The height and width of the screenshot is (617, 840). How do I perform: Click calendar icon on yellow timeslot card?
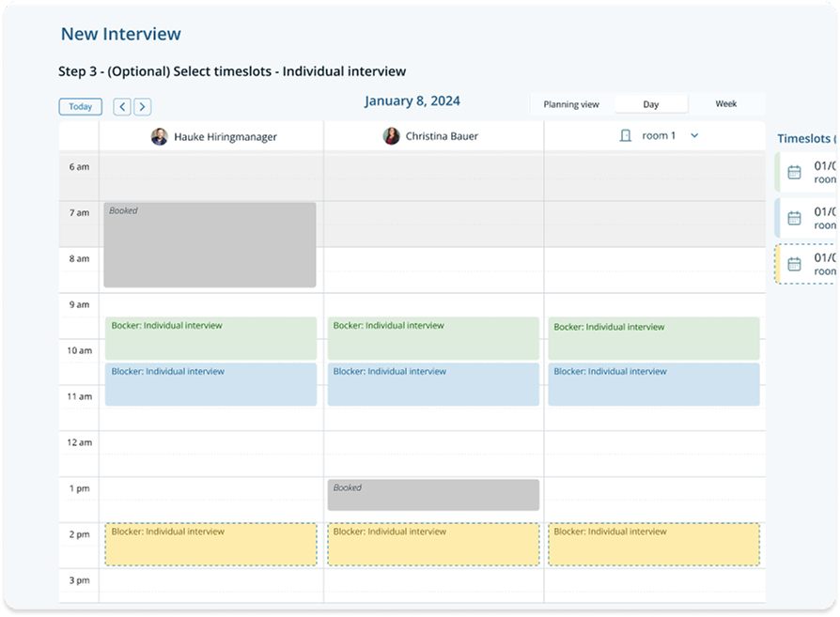[794, 264]
